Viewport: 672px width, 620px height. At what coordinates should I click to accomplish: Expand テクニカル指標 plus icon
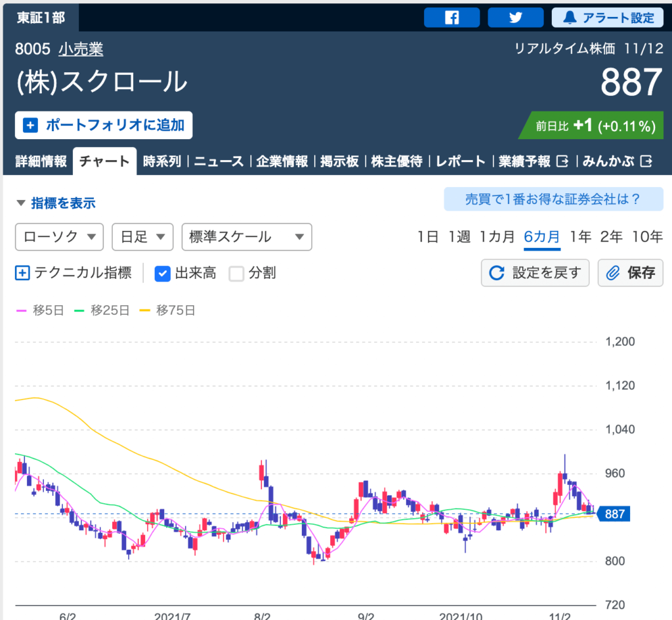point(22,272)
